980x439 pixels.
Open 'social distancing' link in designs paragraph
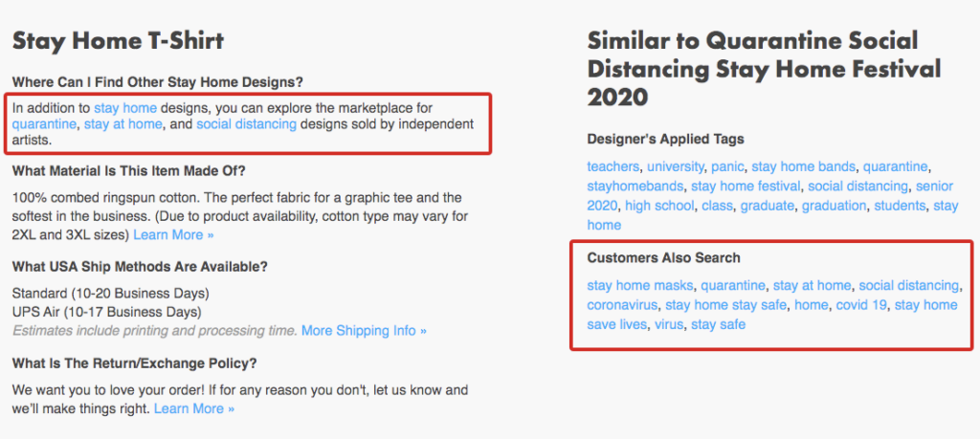246,123
